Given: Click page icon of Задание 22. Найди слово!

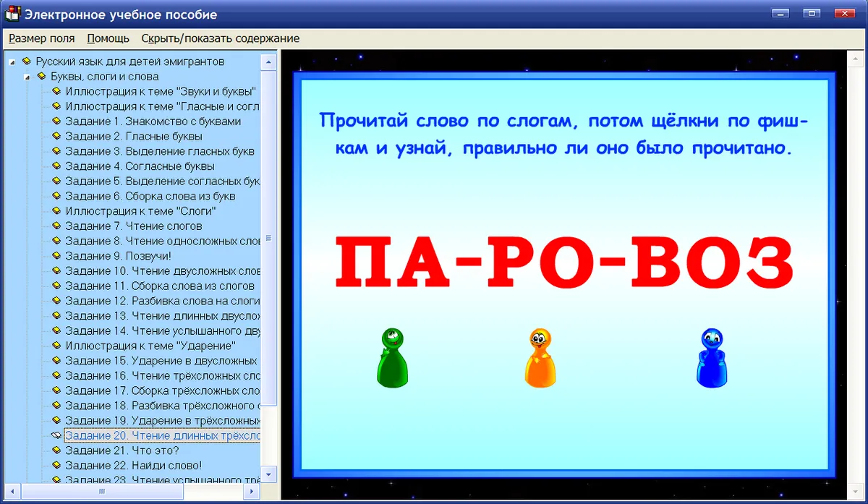Looking at the screenshot, I should (56, 465).
